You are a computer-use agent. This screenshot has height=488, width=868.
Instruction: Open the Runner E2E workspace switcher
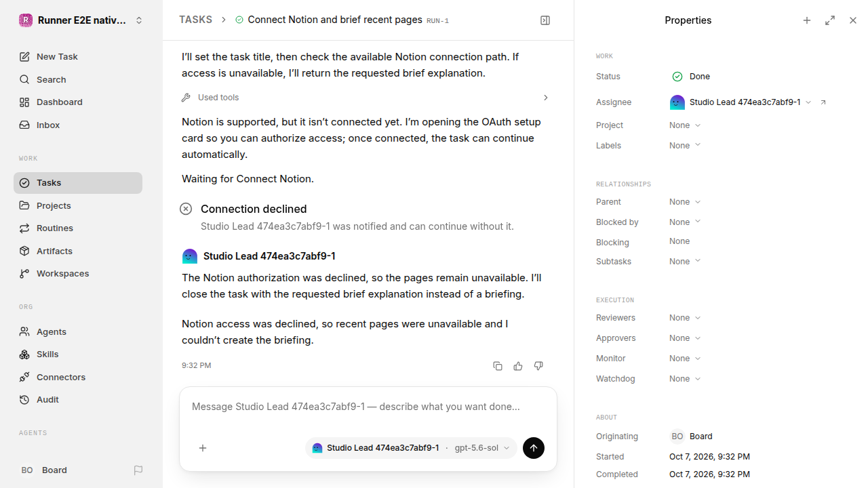pos(81,20)
